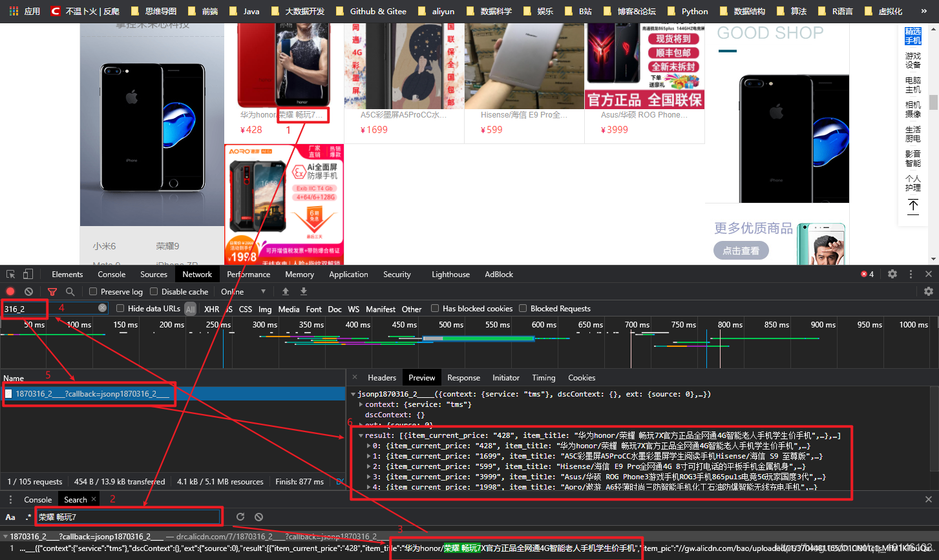Expand result item 3 (price 3999)
This screenshot has width=939, height=560.
tap(368, 477)
